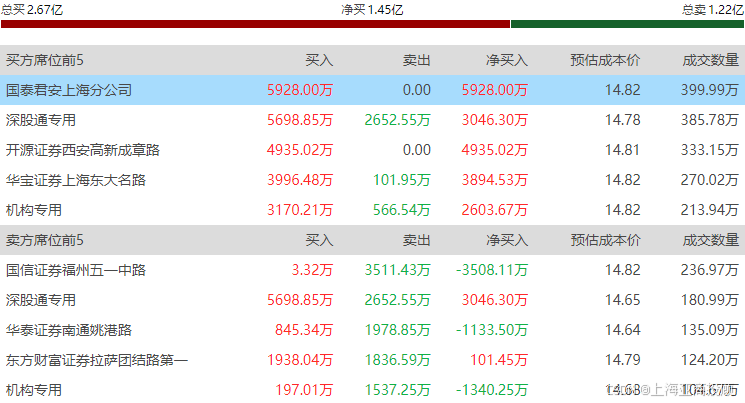Click the 124.20万 volume cell
Viewport: 745px width, 403px height.
710,360
